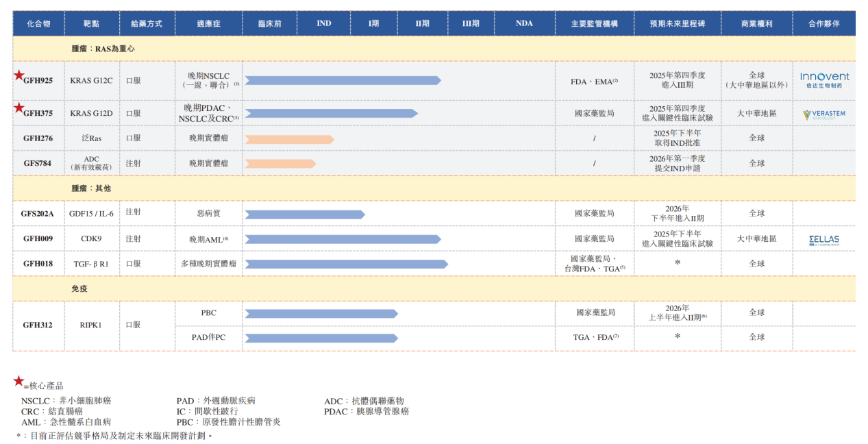This screenshot has height=444, width=868.
Task: Select the GFH276 orange progress bar
Action: (x=289, y=139)
